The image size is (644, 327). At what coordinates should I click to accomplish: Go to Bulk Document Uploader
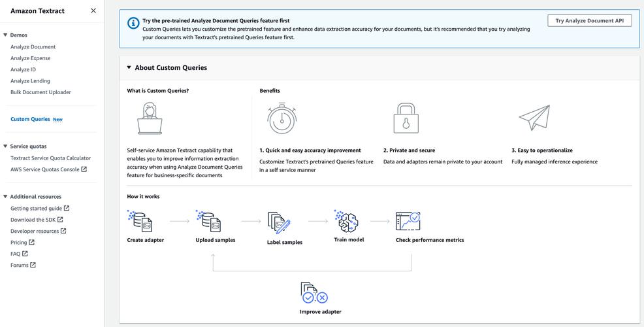(x=40, y=92)
